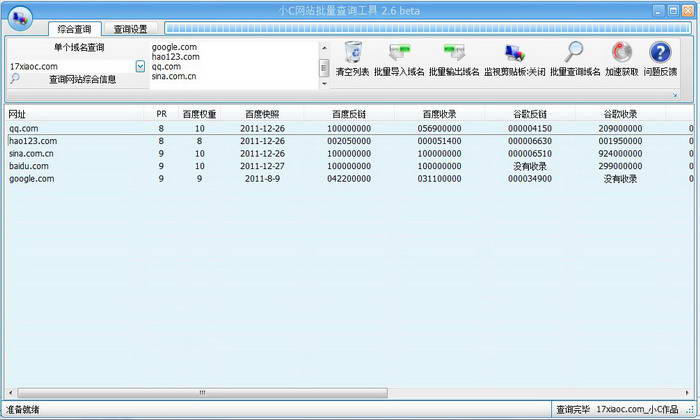Sort by the 百度反链 column header

(349, 114)
